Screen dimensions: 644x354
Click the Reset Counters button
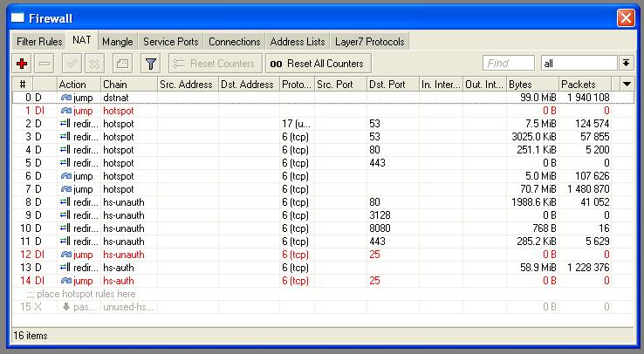(x=216, y=64)
